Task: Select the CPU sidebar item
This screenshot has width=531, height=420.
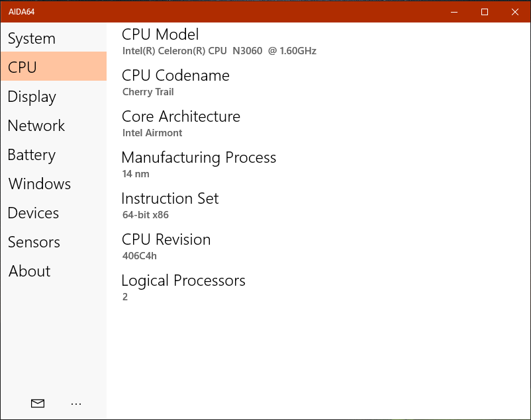Action: (x=54, y=66)
